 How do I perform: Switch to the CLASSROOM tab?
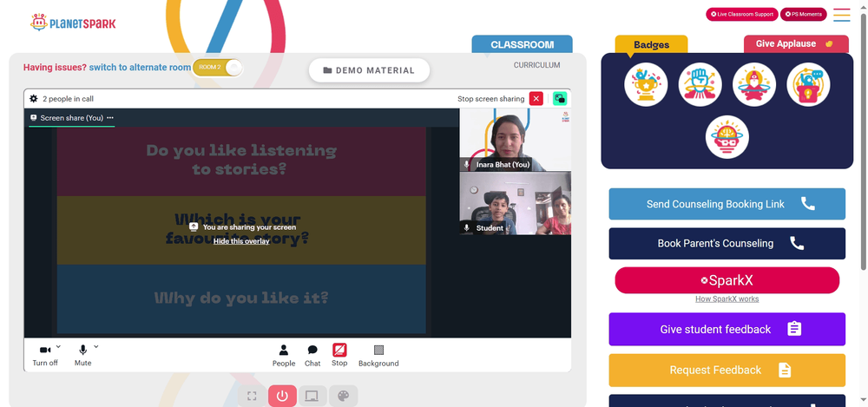[522, 44]
